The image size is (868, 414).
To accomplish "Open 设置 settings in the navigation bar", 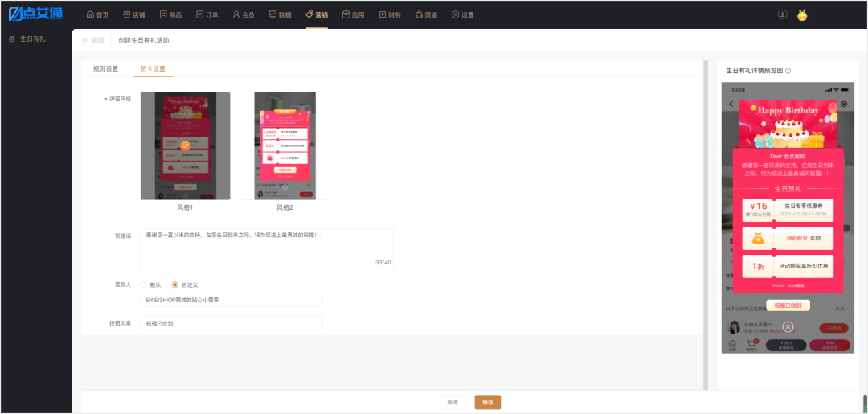I will click(x=463, y=15).
